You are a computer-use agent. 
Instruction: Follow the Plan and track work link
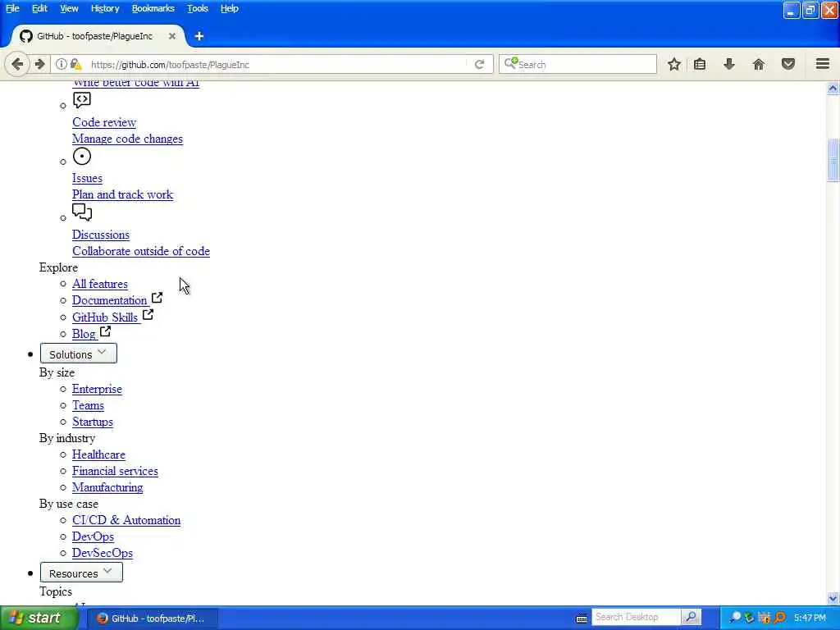123,194
